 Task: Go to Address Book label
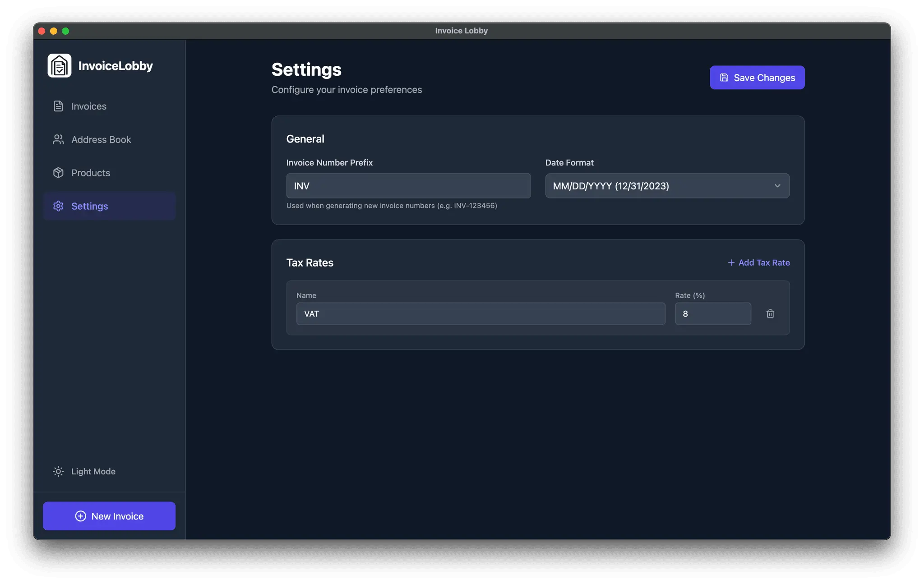(101, 139)
